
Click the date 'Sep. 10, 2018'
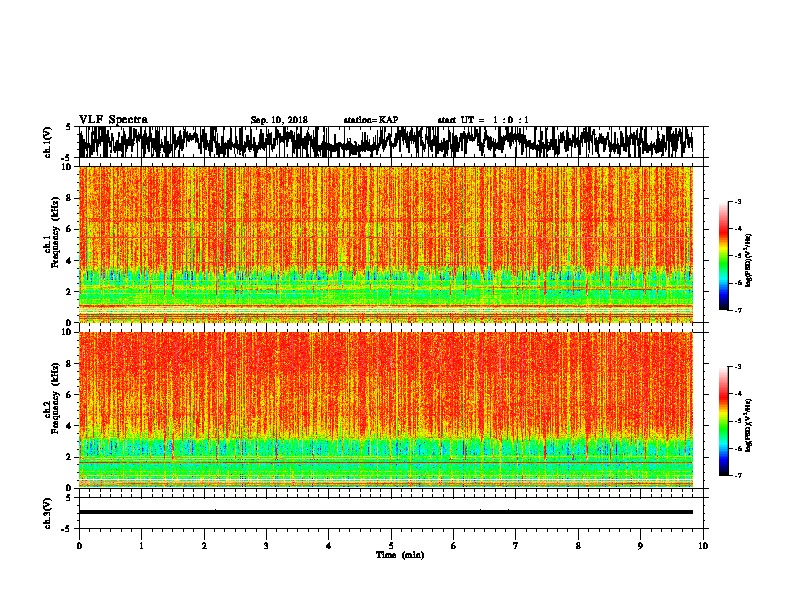click(279, 120)
